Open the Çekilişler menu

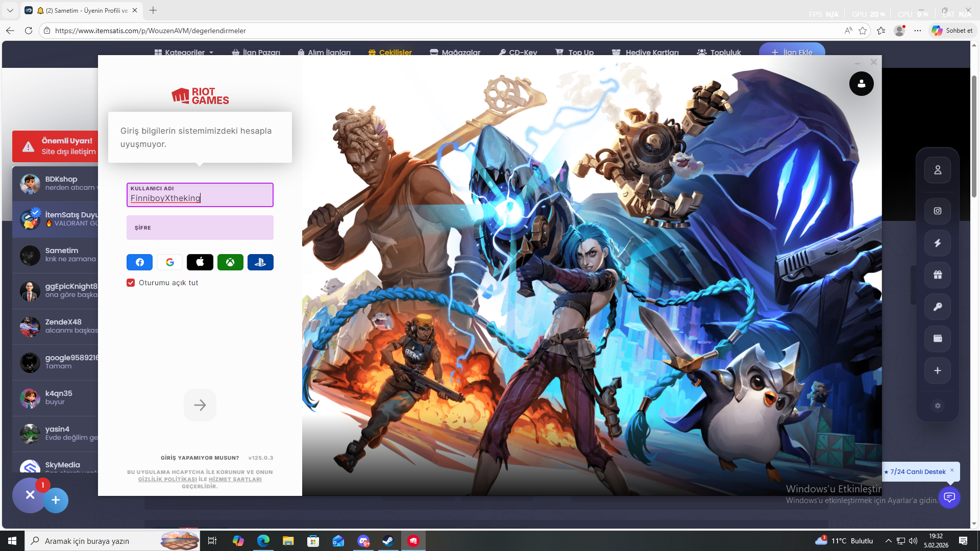point(390,53)
